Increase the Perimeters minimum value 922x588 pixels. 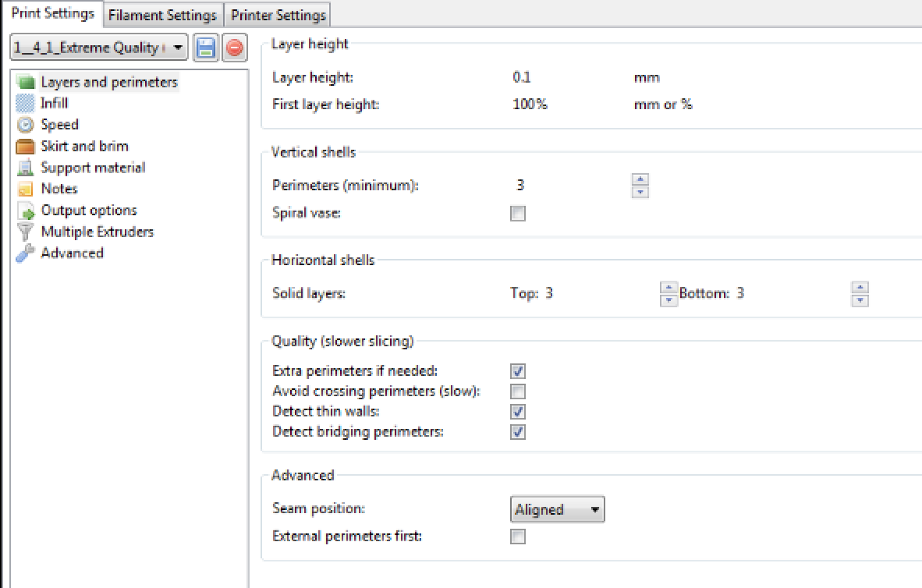pos(640,181)
